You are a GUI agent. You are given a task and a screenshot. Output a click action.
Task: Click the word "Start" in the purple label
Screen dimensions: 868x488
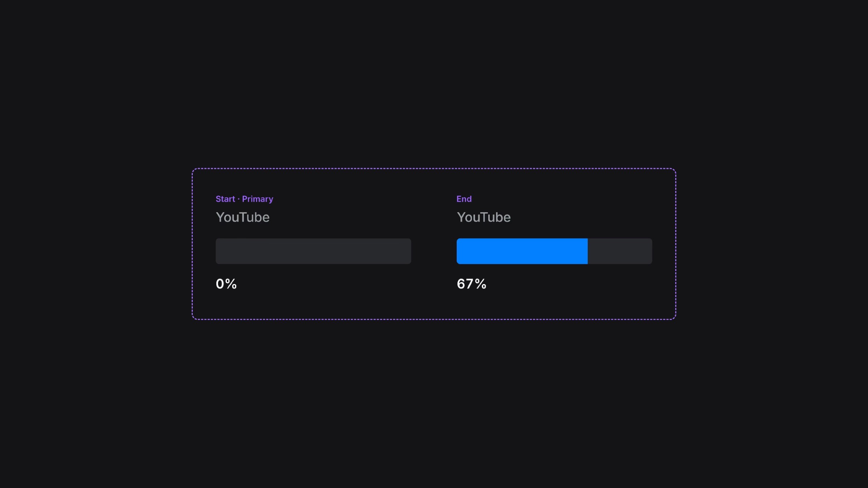pyautogui.click(x=225, y=199)
